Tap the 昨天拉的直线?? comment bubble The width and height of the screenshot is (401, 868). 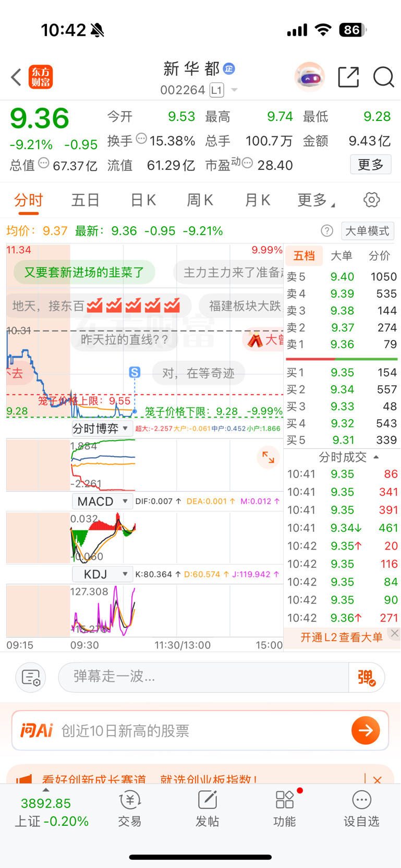(x=125, y=339)
